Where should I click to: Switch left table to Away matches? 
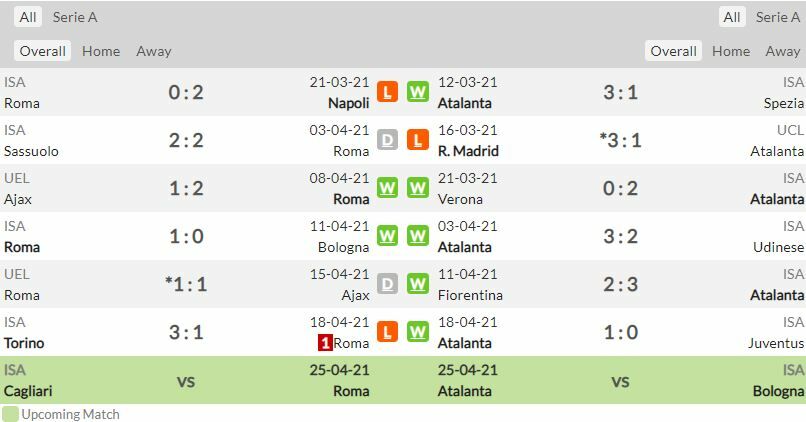click(153, 51)
